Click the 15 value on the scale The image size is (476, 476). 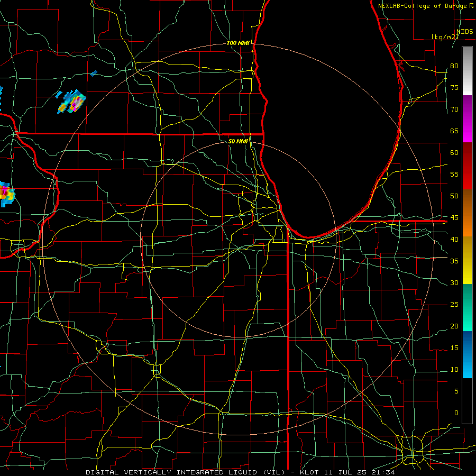pyautogui.click(x=454, y=347)
